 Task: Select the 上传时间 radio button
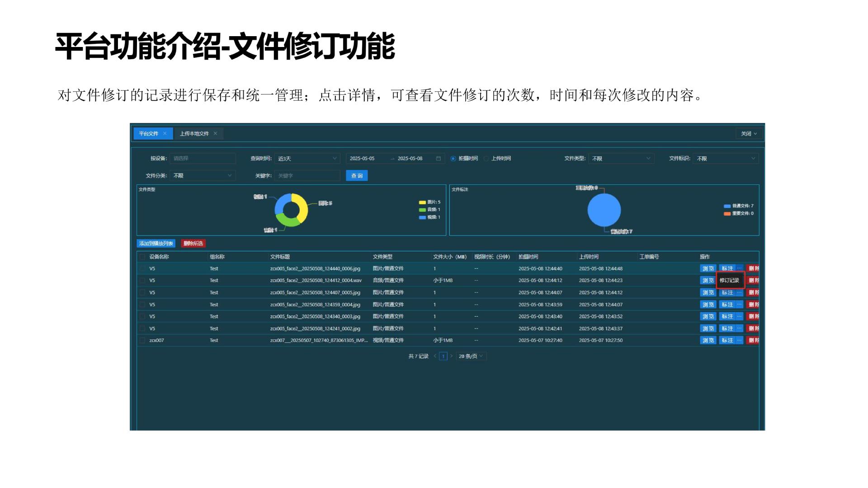(486, 159)
